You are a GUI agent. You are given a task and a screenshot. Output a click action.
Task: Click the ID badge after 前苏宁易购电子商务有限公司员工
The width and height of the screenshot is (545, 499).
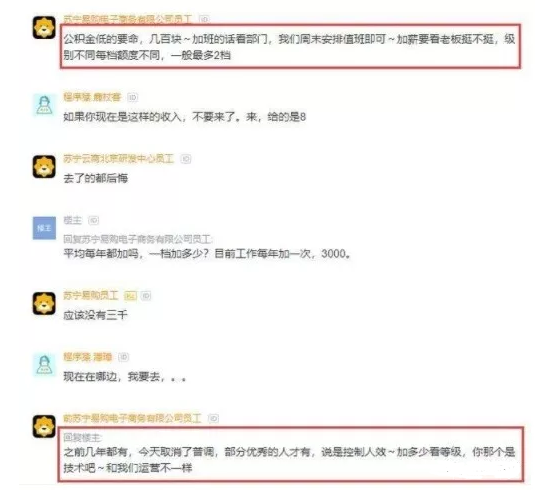(x=213, y=418)
